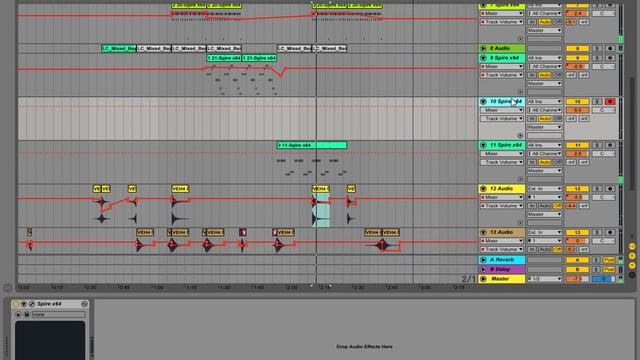Click Post button on A Reverb return

coord(609,260)
